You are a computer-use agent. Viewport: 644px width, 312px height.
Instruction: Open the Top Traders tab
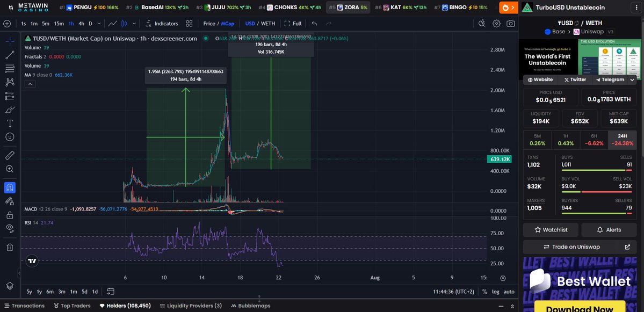(72, 306)
